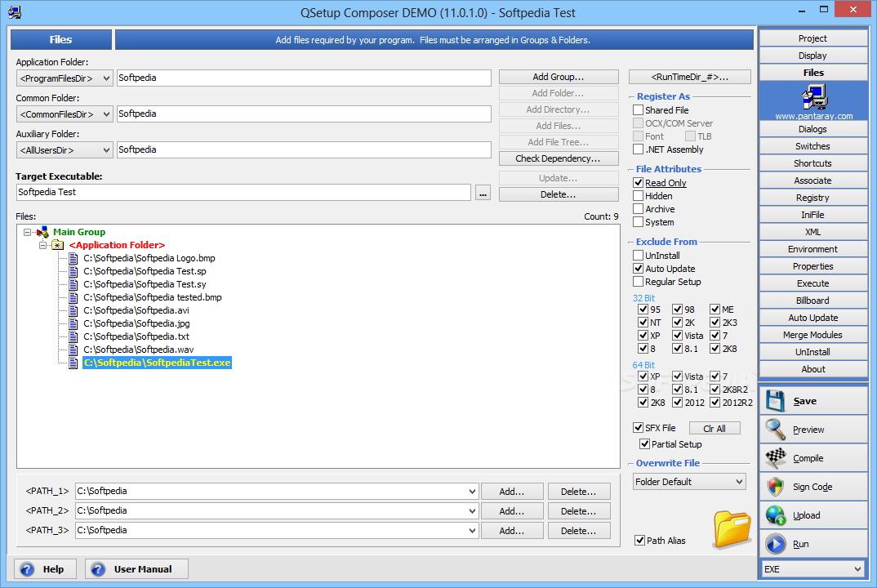Click the Target Executable browse ellipsis button

483,193
